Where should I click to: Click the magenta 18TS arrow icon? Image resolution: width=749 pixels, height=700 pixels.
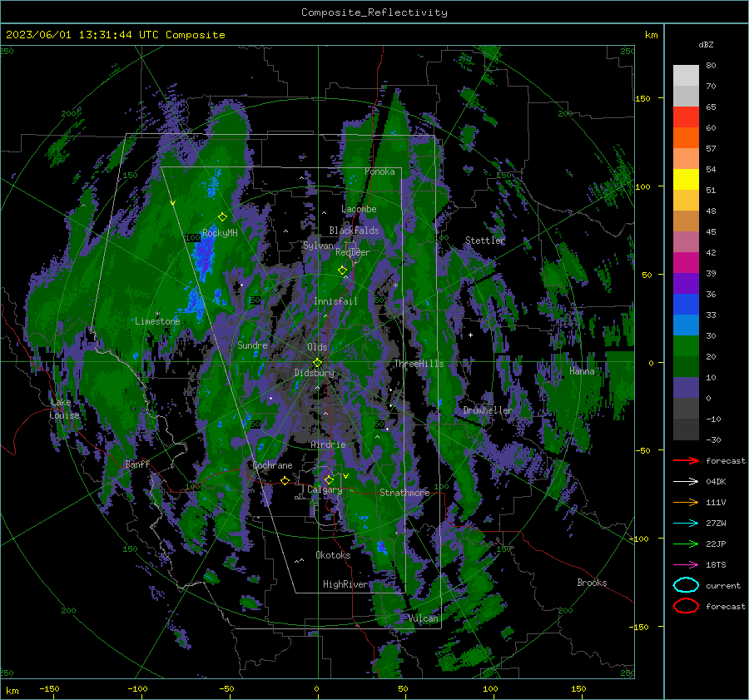686,564
